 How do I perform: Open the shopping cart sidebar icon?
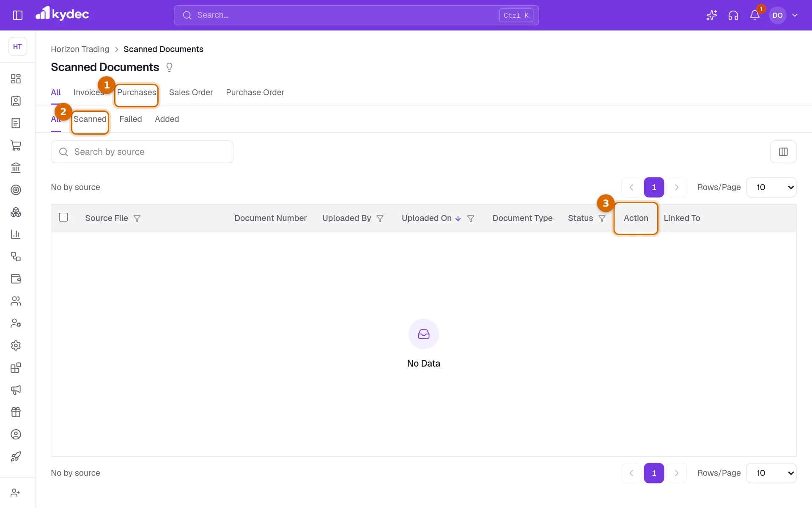point(16,146)
